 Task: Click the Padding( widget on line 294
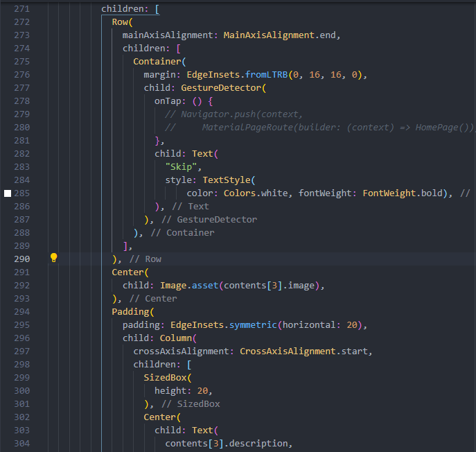click(x=132, y=312)
